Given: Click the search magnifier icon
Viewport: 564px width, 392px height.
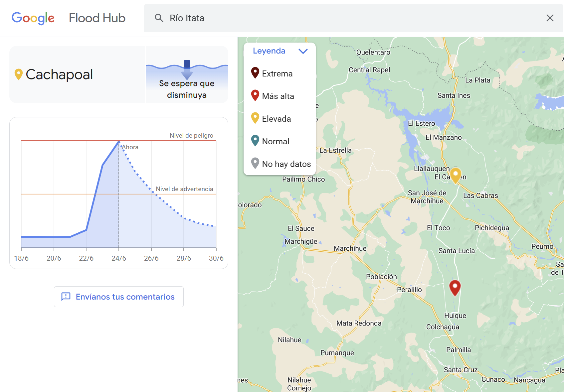Looking at the screenshot, I should 159,18.
